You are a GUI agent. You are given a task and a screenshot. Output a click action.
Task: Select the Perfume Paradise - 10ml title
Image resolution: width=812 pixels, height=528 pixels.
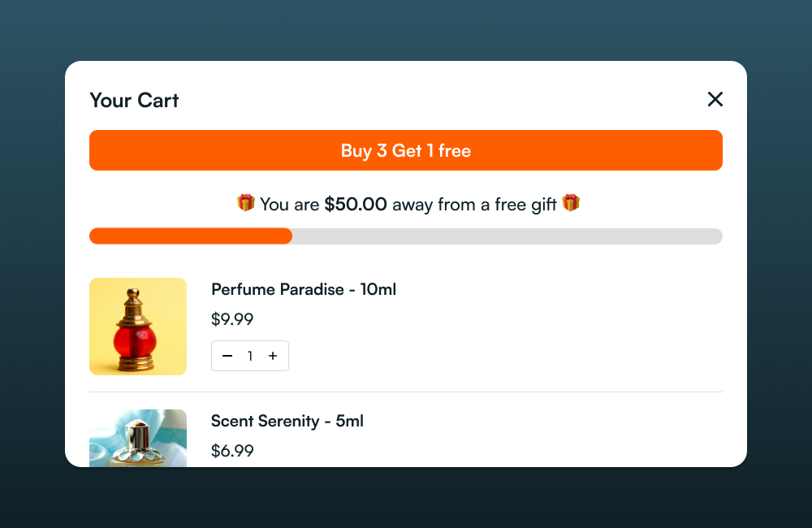[x=304, y=289]
